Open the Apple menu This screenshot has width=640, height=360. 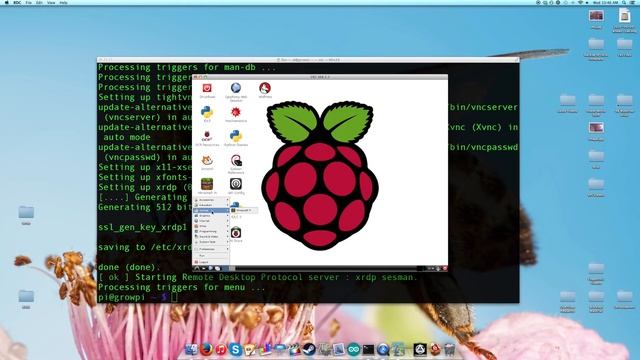tap(6, 2)
